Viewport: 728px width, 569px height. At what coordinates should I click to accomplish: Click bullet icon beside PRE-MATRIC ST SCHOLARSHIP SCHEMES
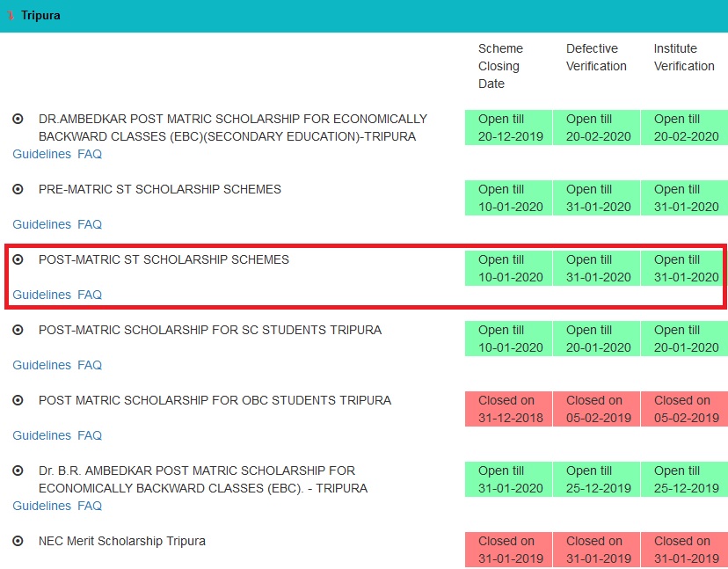[18, 189]
